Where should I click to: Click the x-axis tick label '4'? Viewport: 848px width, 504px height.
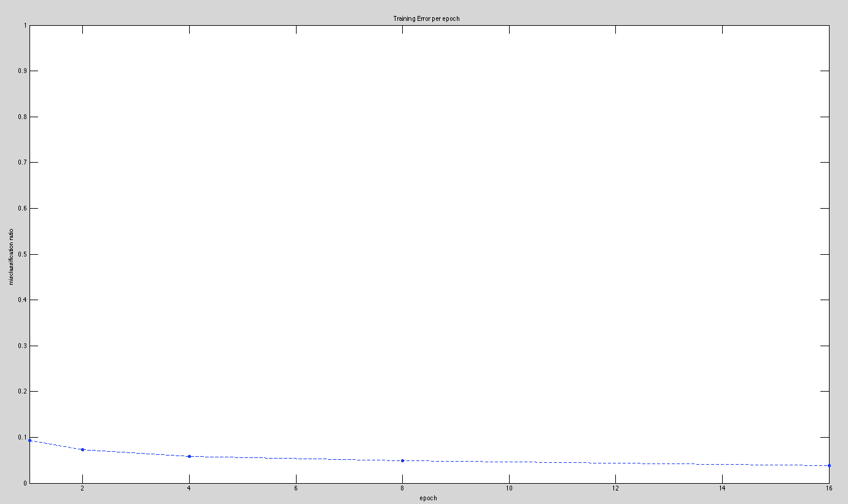click(189, 489)
